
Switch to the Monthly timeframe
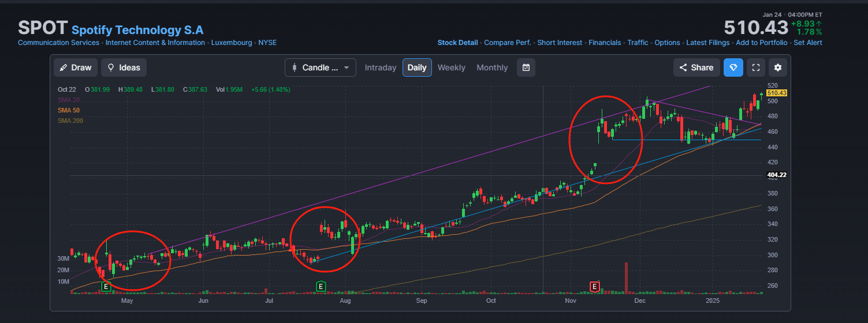492,67
